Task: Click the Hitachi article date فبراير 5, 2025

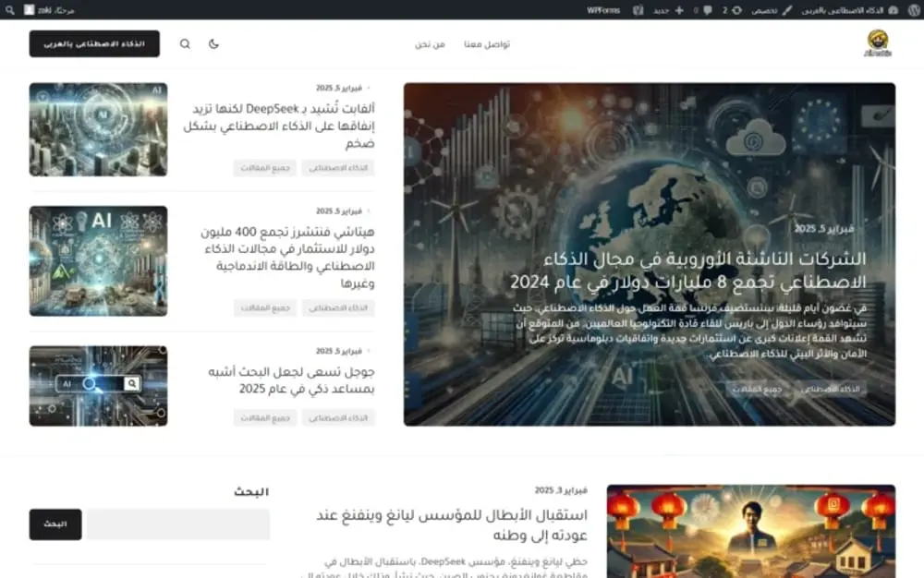Action: pos(339,211)
